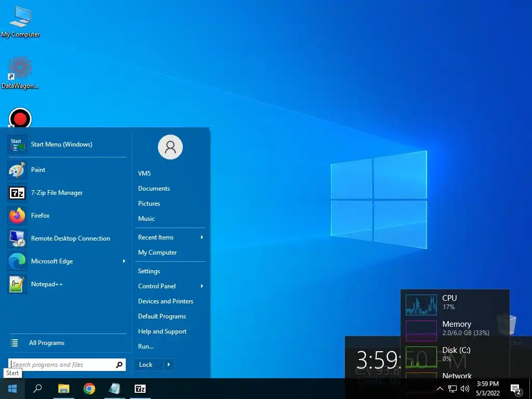Open Paint from the Start menu
This screenshot has height=399, width=532.
tap(67, 170)
